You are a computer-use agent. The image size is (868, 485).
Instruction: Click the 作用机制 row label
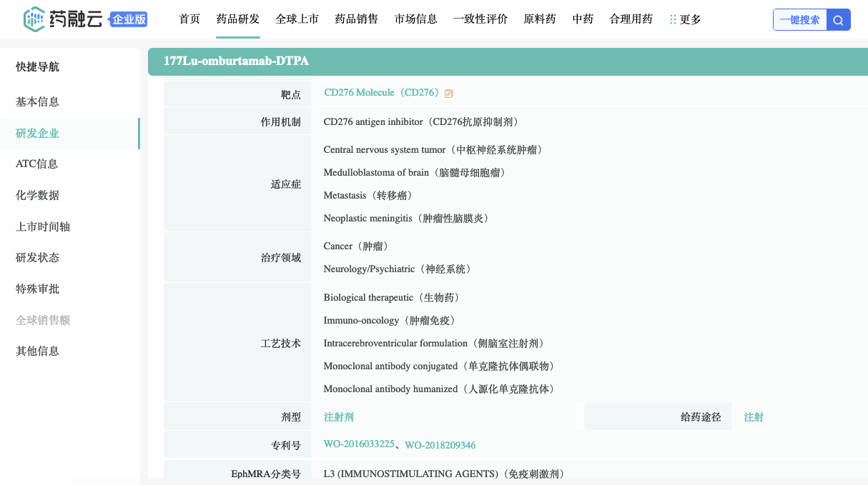pos(281,122)
